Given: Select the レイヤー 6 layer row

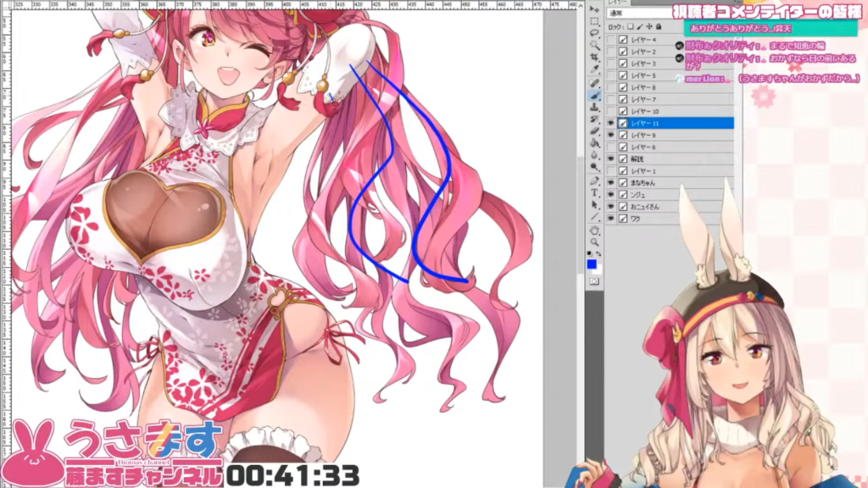Looking at the screenshot, I should pyautogui.click(x=670, y=147).
